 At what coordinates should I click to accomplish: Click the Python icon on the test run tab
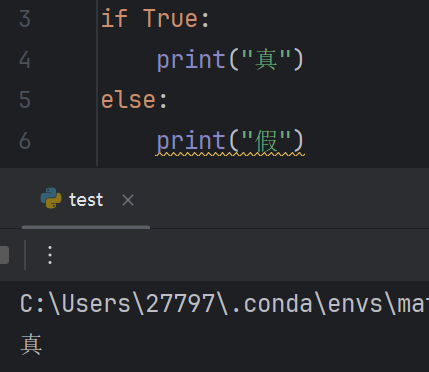click(51, 198)
